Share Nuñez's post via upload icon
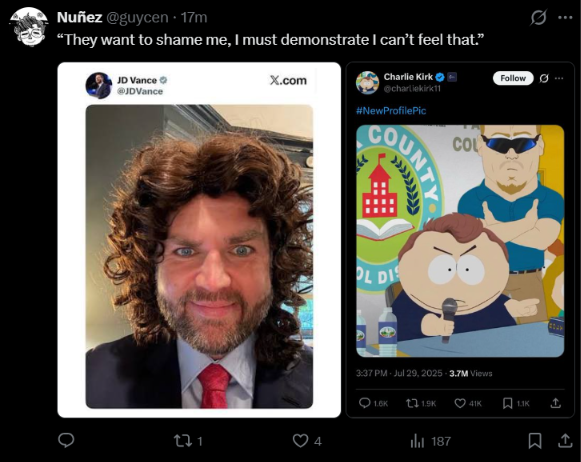The width and height of the screenshot is (581, 462). coord(565,441)
